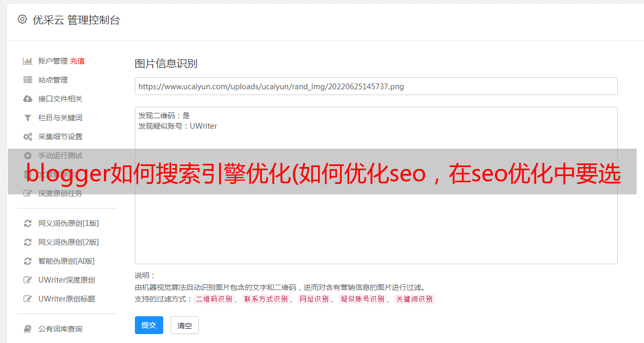Image resolution: width=644 pixels, height=343 pixels.
Task: Click the refresh icon for 智能伪原创[AI版]
Action: 28,261
